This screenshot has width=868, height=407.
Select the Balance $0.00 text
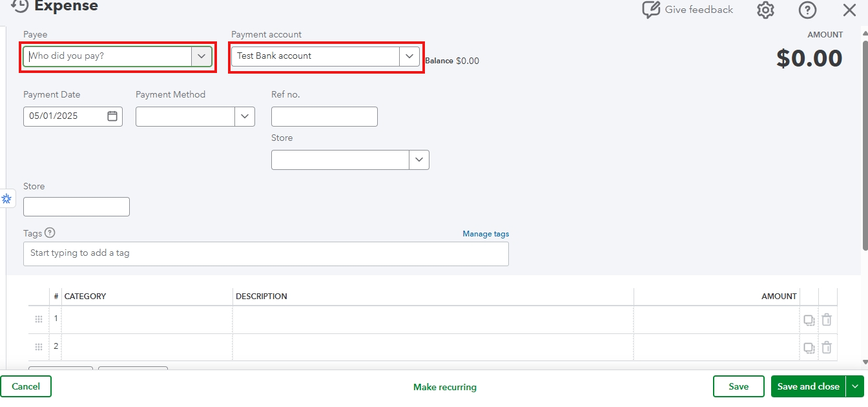click(452, 61)
